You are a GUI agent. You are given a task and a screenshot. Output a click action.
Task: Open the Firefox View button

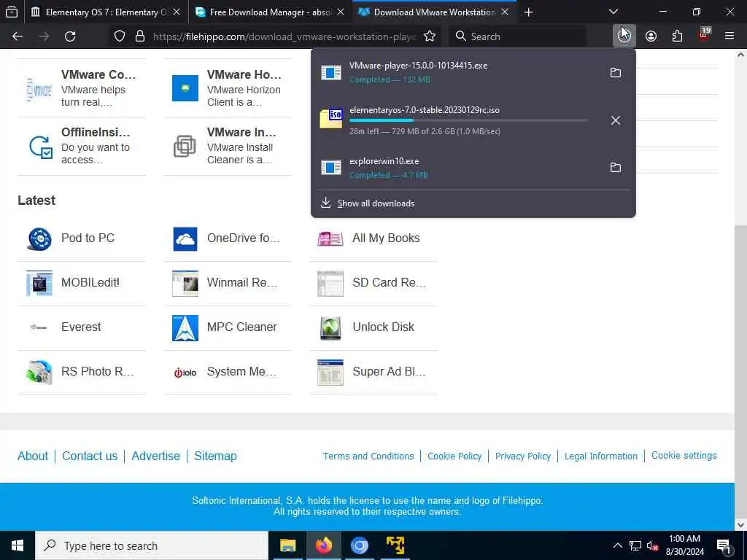click(12, 12)
